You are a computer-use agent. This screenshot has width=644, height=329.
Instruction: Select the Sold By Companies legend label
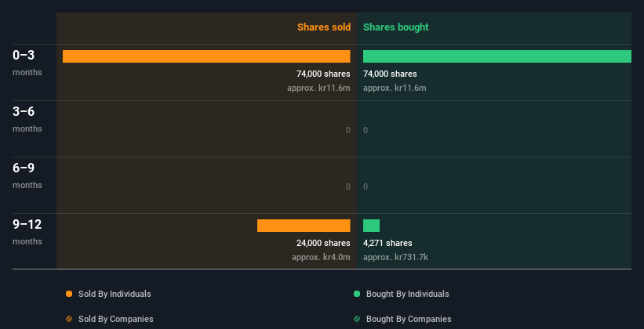[x=116, y=319]
